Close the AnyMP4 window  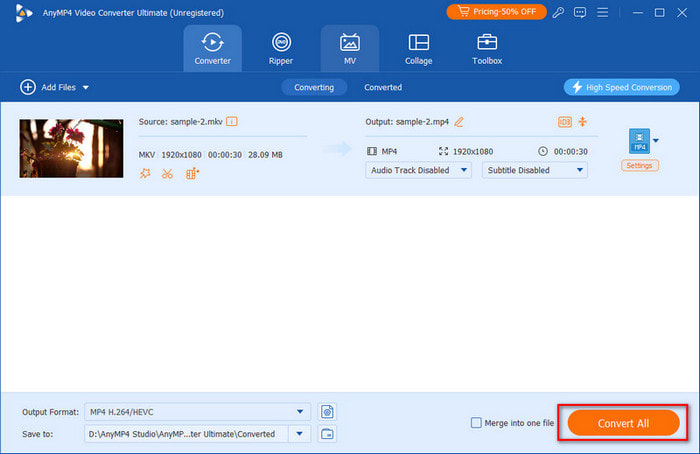[682, 12]
